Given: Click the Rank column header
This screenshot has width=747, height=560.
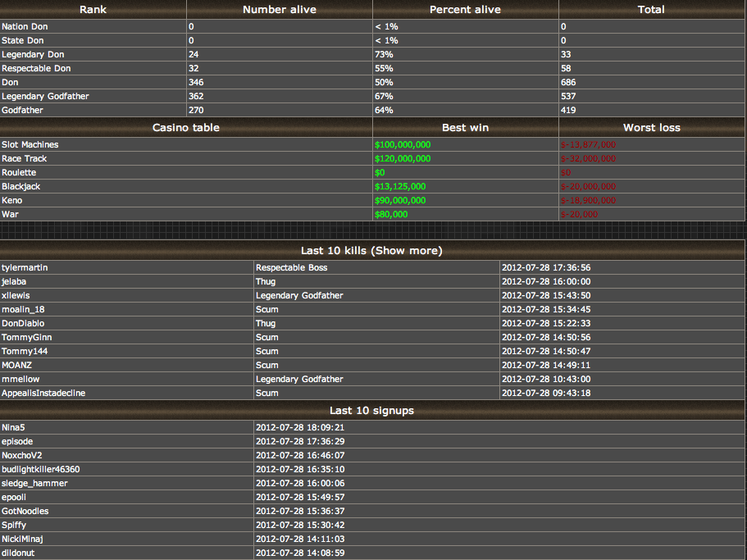Looking at the screenshot, I should click(93, 10).
